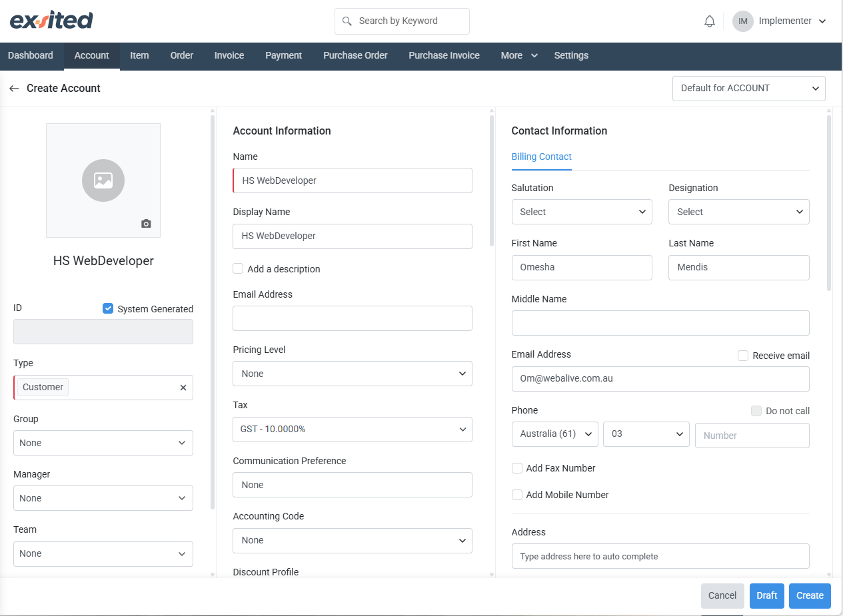Open the 03 area code dropdown

[646, 434]
